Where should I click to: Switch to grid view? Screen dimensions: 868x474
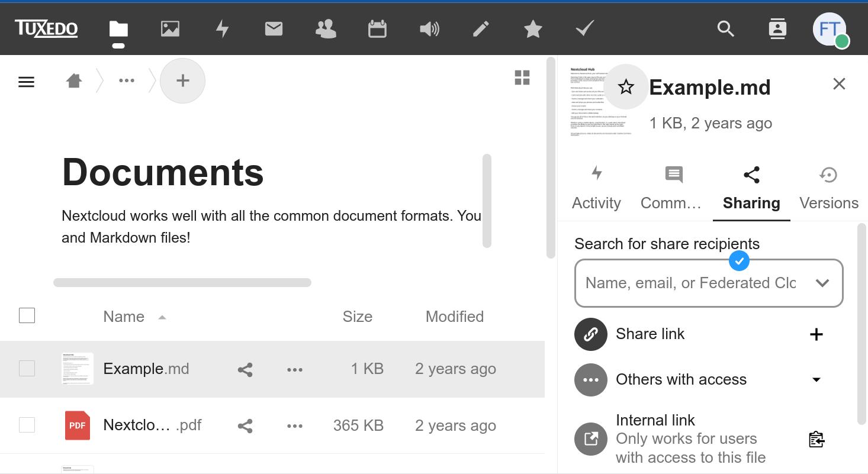point(522,78)
